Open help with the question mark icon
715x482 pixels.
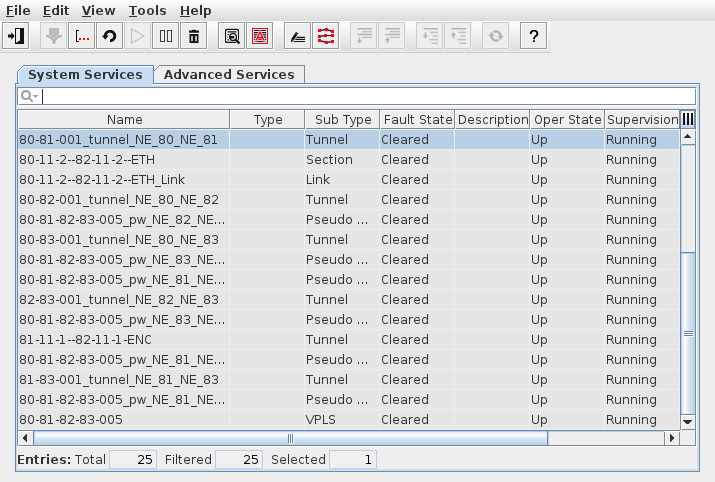coord(534,37)
